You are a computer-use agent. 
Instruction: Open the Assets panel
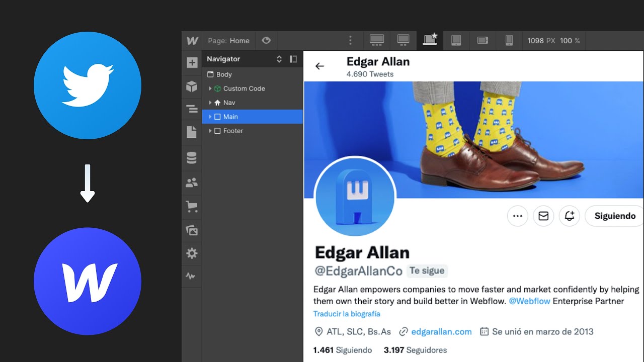tap(192, 230)
